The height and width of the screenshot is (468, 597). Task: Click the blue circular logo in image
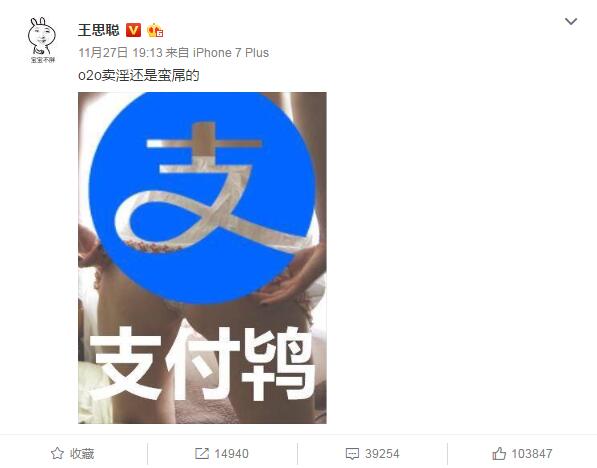(x=203, y=198)
